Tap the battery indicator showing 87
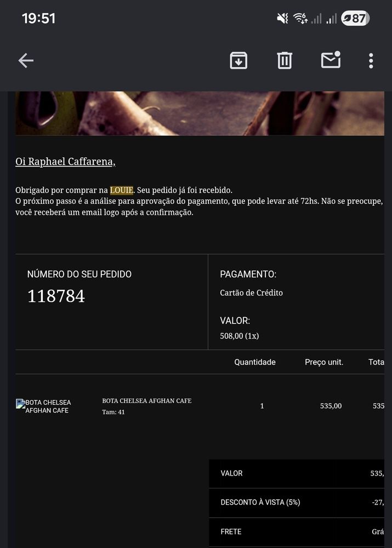Image resolution: width=392 pixels, height=548 pixels. tap(355, 18)
